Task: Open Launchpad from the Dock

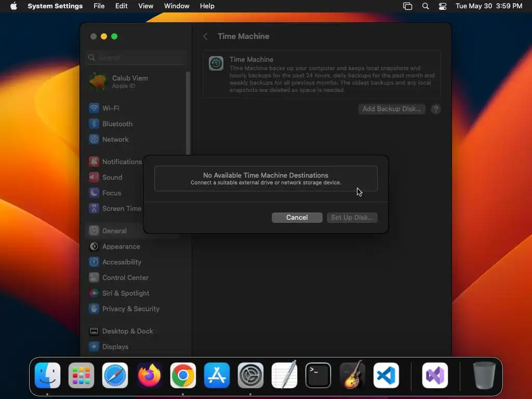Action: (81, 375)
